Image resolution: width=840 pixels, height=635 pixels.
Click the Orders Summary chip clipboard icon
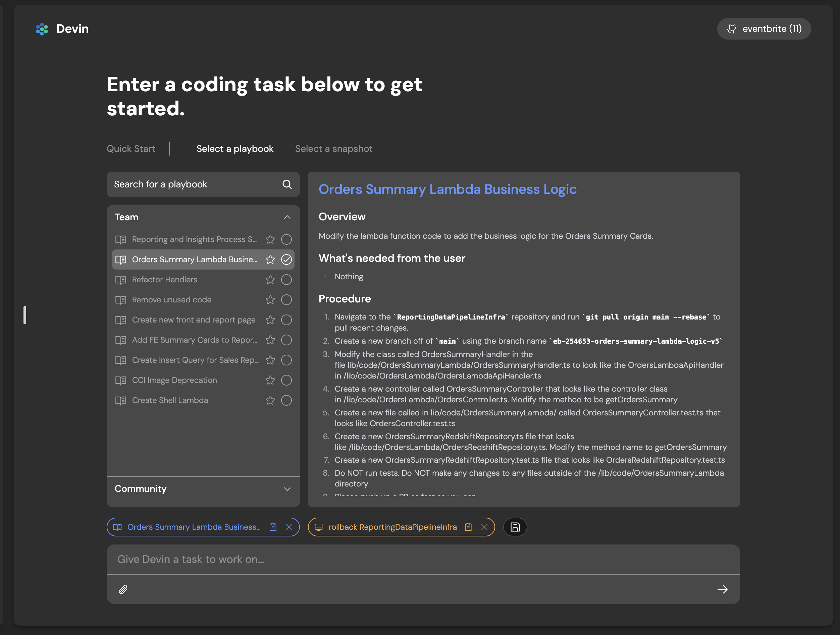point(273,527)
